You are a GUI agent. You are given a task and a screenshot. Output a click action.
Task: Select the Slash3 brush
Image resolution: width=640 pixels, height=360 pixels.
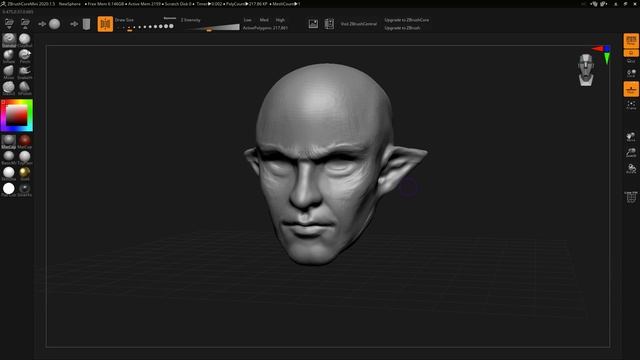(9, 88)
